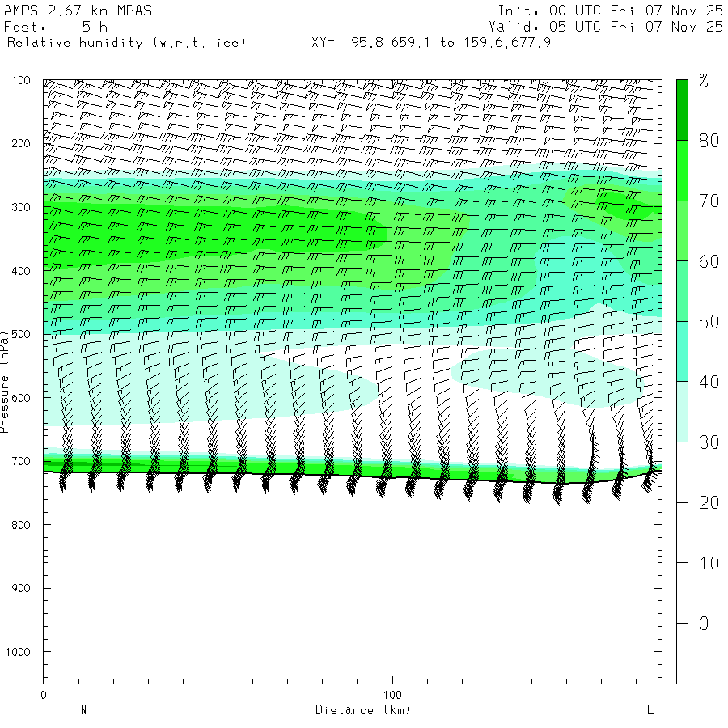
Task: Click the turquoise 40–50% colorbar segment
Action: click(x=682, y=352)
